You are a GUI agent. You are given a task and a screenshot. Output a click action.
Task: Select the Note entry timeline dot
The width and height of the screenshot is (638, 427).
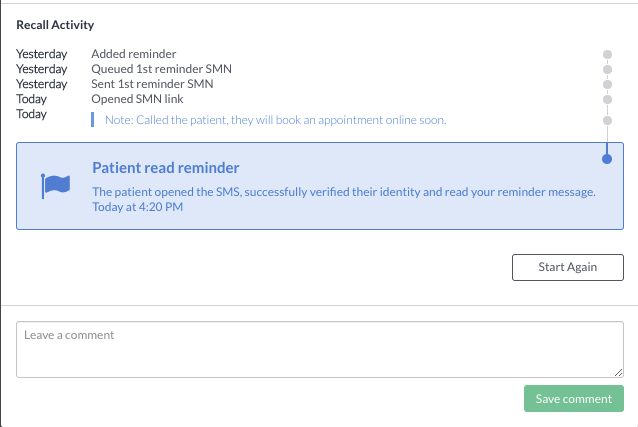click(607, 120)
